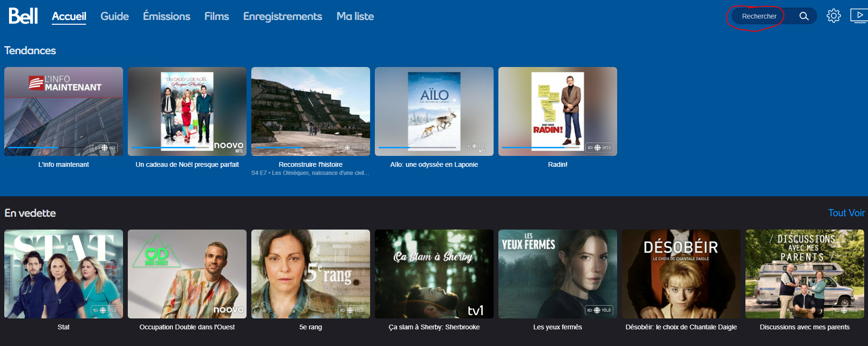
Task: Open the Films tab
Action: click(x=217, y=16)
